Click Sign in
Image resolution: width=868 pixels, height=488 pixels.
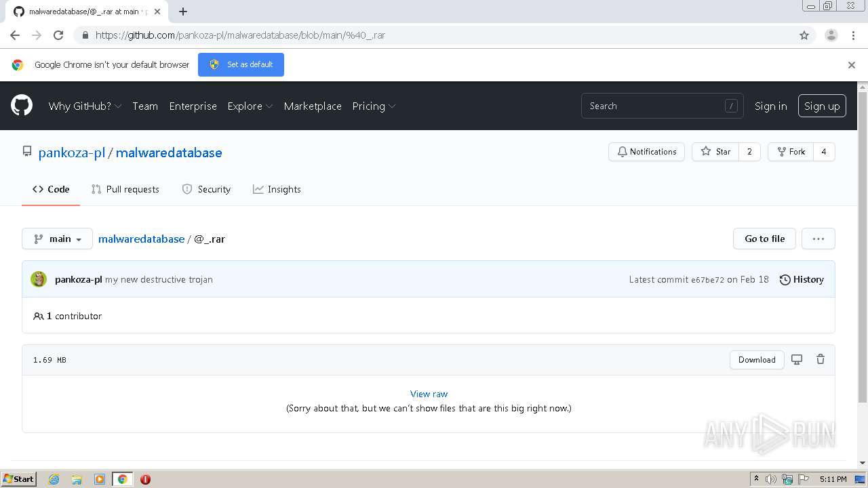click(771, 106)
